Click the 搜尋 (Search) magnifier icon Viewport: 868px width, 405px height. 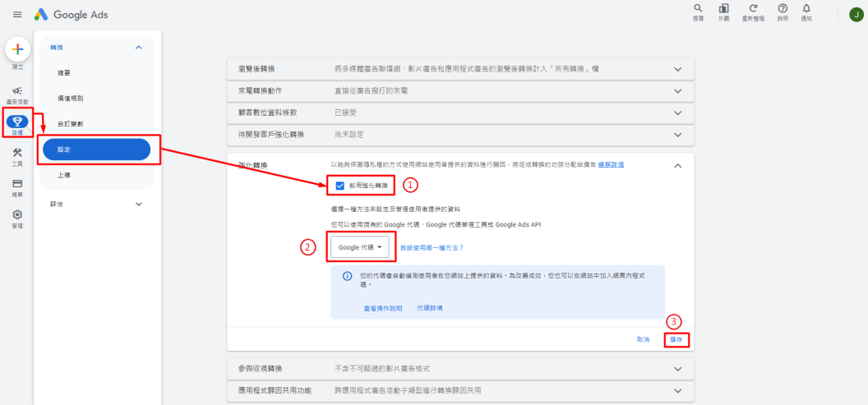[x=698, y=11]
